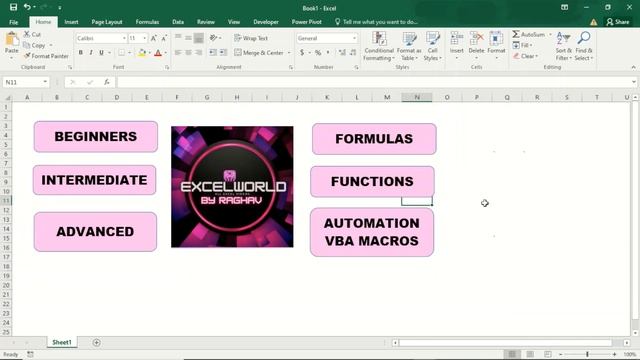Switch to Page Layout view in the status bar
640x360 pixels.
pyautogui.click(x=530, y=354)
